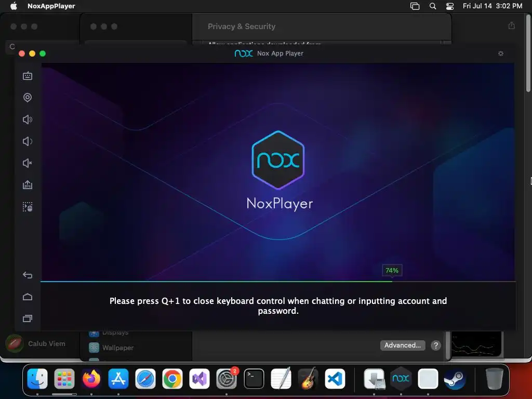This screenshot has height=399, width=532.
Task: Click the blank white app icon in Dock
Action: coord(428,379)
